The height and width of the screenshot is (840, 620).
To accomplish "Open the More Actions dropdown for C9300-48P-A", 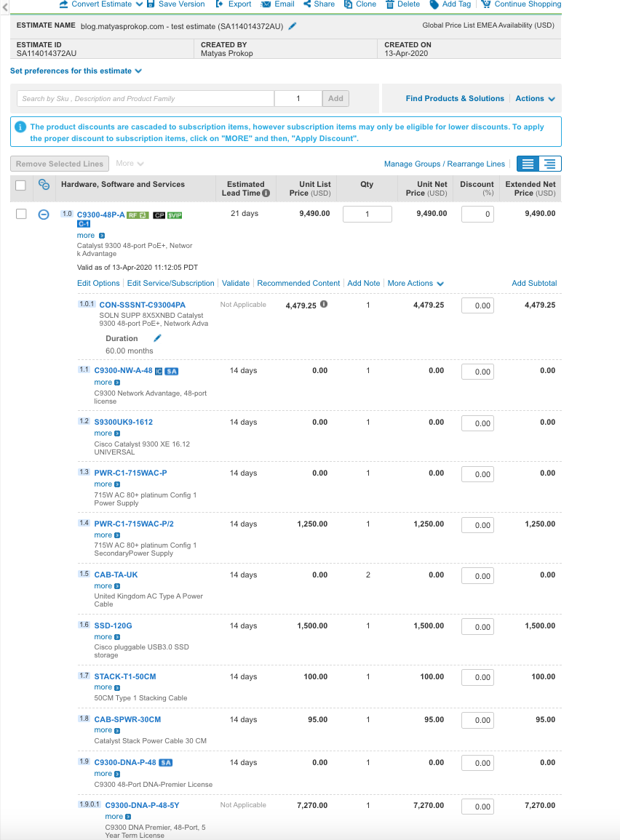I will coord(416,284).
